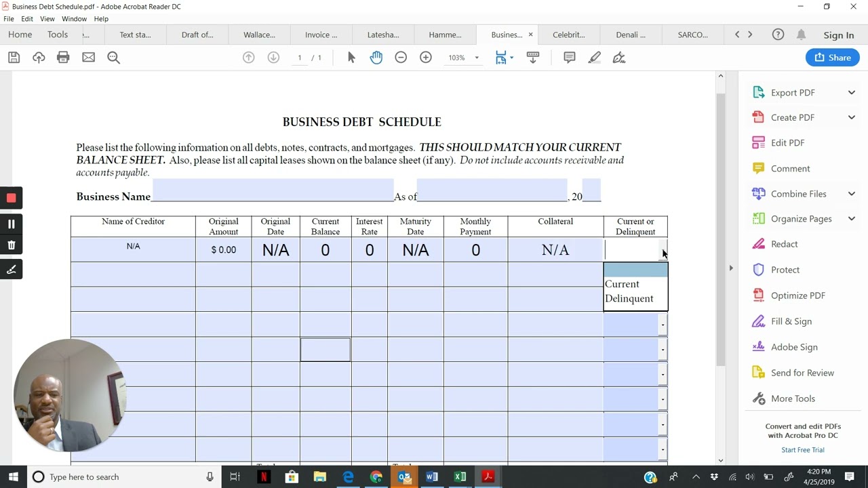Pause the screen recording
This screenshot has width=868, height=488.
pos(11,224)
